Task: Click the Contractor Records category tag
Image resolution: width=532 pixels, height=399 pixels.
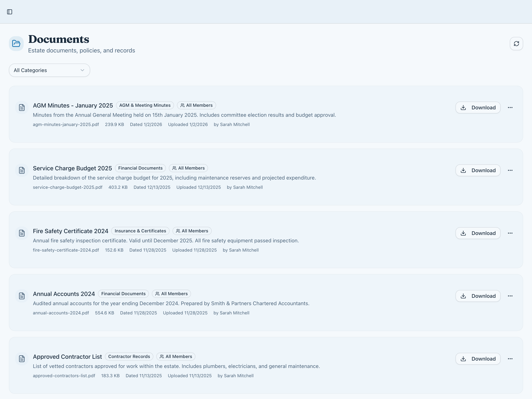Action: pyautogui.click(x=129, y=357)
